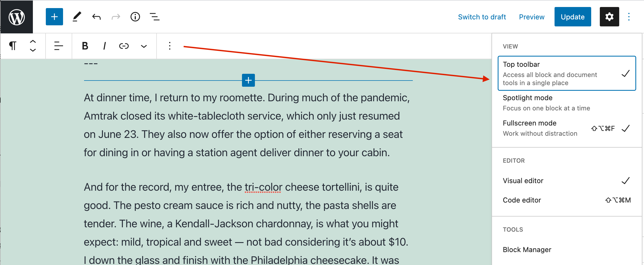Open the Block Manager
Viewport: 644px width, 265px height.
527,249
